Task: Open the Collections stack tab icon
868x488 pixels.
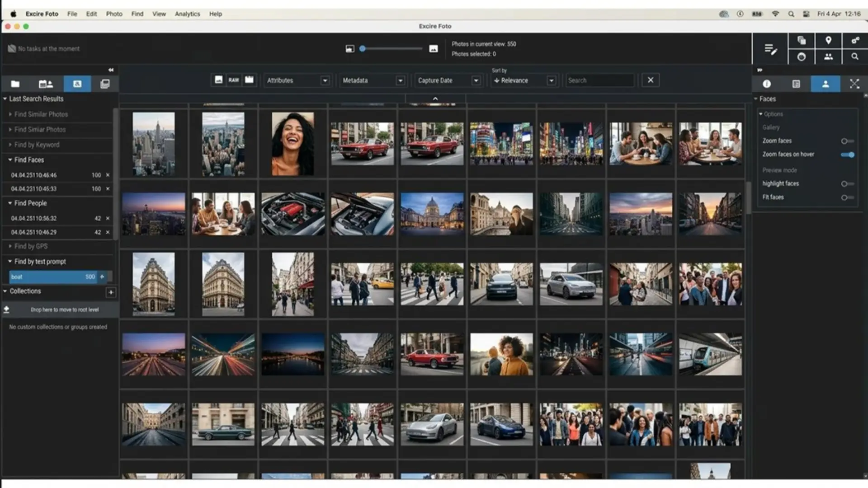Action: pyautogui.click(x=105, y=84)
